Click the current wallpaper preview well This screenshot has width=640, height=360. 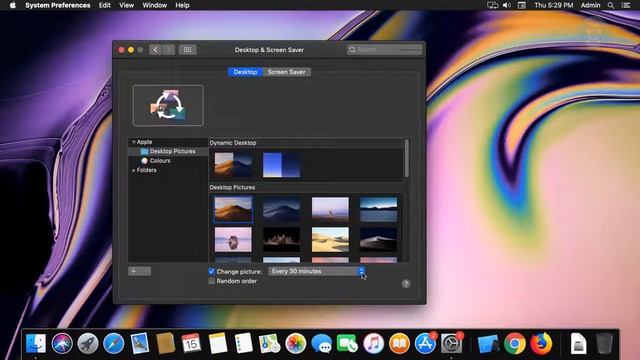[x=168, y=105]
